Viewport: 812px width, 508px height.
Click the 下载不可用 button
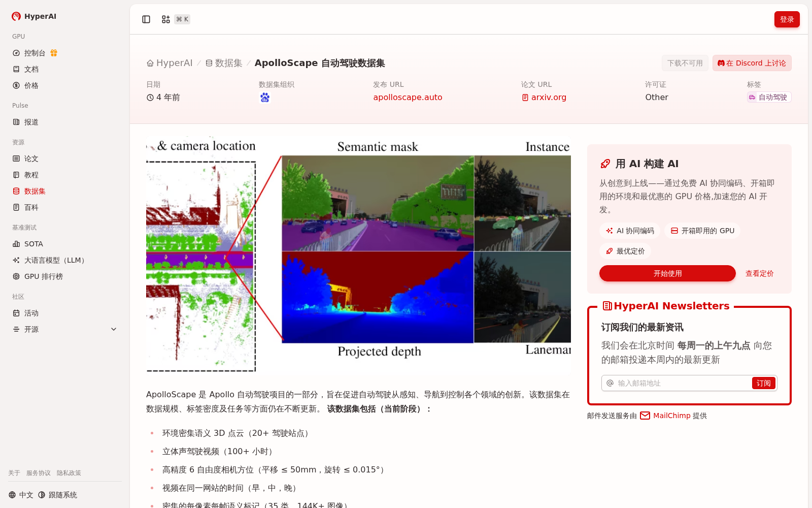[x=685, y=63]
